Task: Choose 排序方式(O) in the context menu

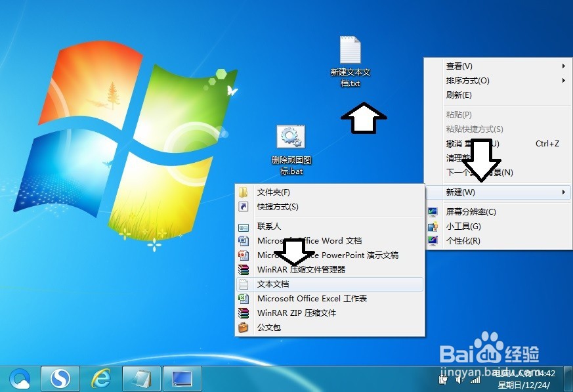Action: 498,81
